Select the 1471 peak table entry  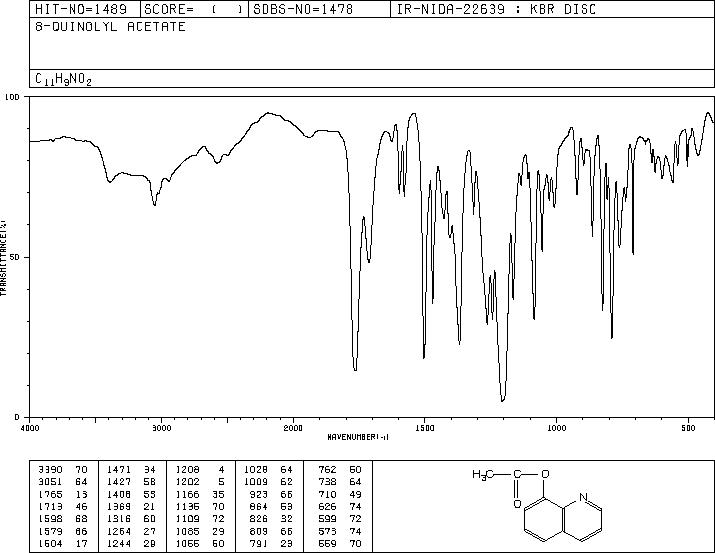[x=131, y=469]
